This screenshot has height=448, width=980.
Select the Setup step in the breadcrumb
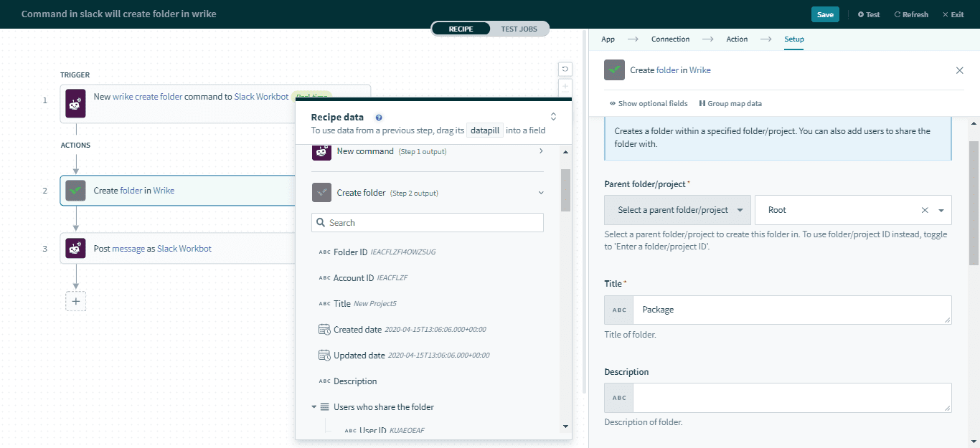click(793, 39)
